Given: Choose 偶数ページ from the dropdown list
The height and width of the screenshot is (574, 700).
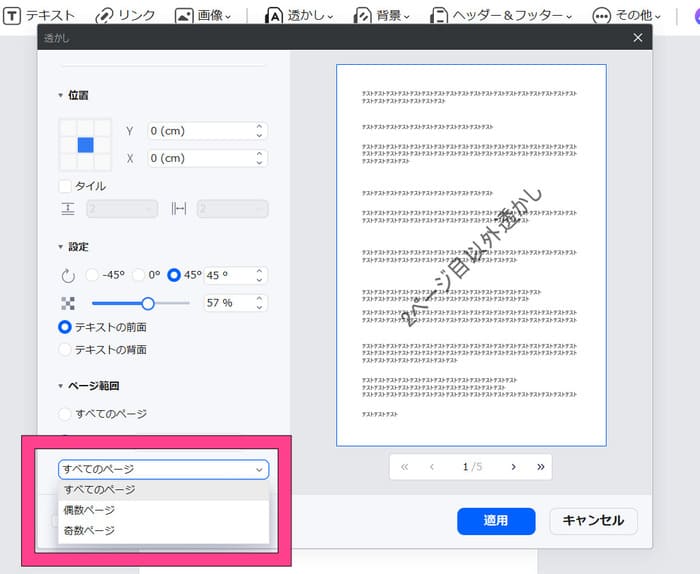Looking at the screenshot, I should coord(163,510).
